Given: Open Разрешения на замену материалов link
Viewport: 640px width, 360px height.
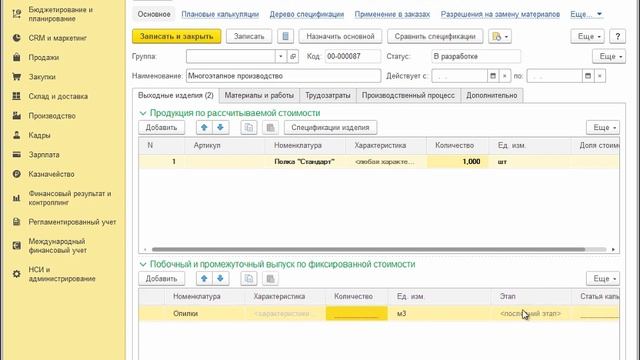Looking at the screenshot, I should 500,14.
